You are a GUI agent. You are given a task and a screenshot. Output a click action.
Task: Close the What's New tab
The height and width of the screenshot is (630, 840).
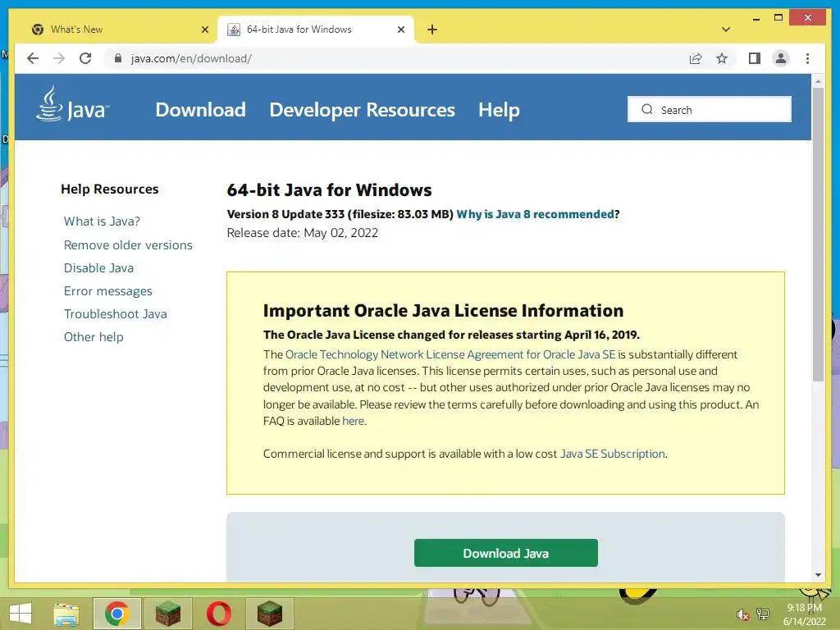[204, 30]
